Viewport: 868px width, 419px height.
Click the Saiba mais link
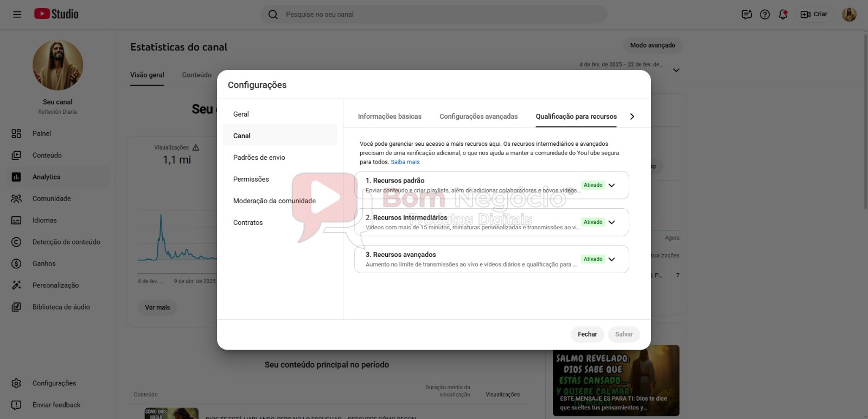click(x=405, y=162)
